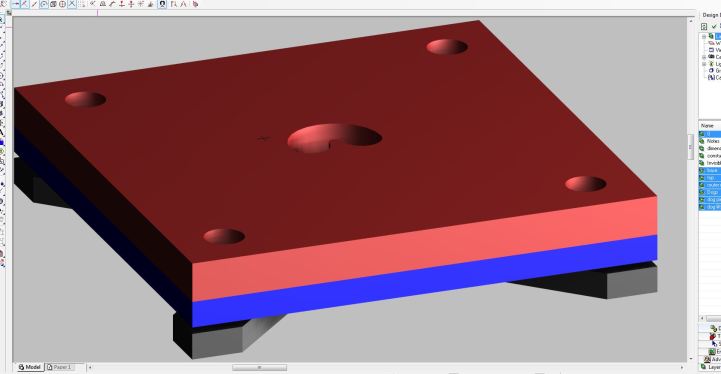Open the palette tab with the green square icon

[710, 351]
